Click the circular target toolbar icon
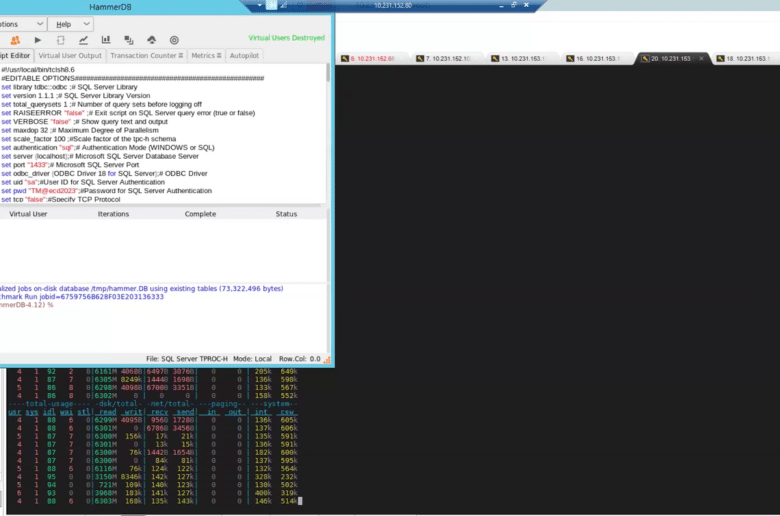 tap(174, 40)
